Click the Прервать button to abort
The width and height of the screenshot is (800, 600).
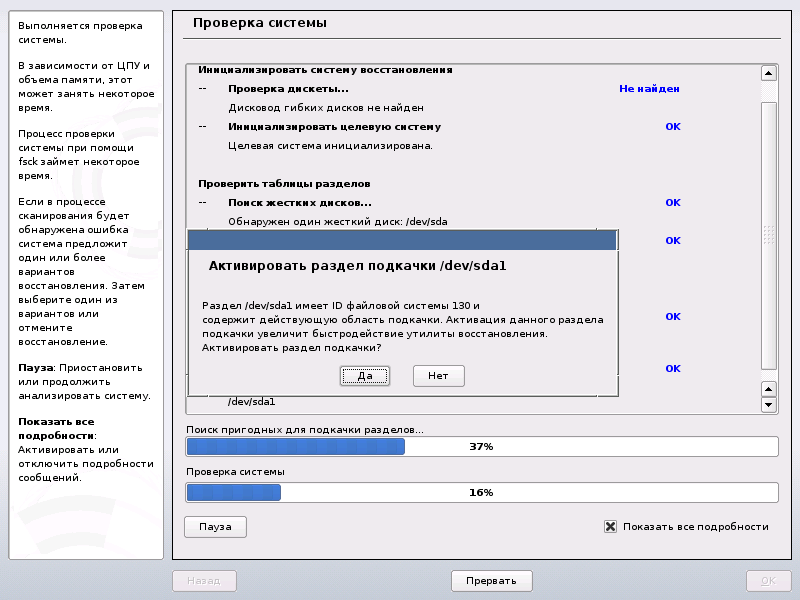pos(491,581)
